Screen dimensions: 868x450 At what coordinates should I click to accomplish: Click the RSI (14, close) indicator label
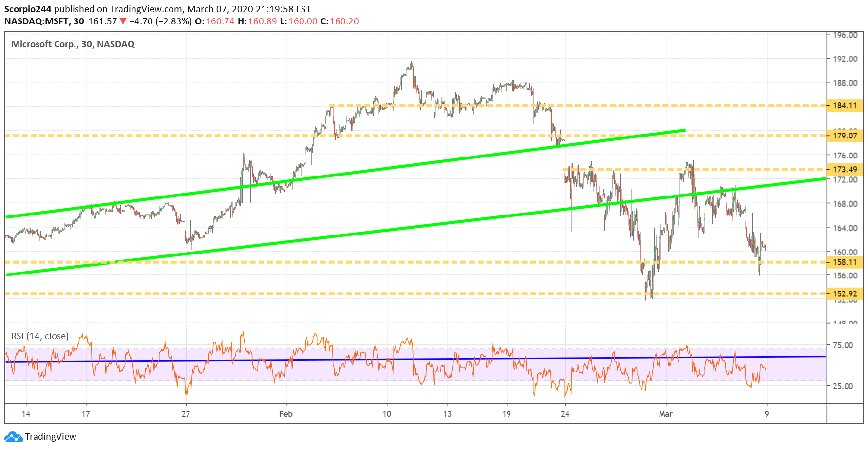[40, 336]
